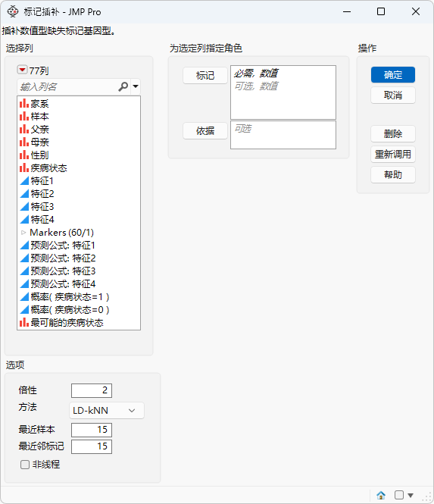Click continuous icon beside 预测公式: 特征2
This screenshot has height=504, width=434.
[x=24, y=258]
